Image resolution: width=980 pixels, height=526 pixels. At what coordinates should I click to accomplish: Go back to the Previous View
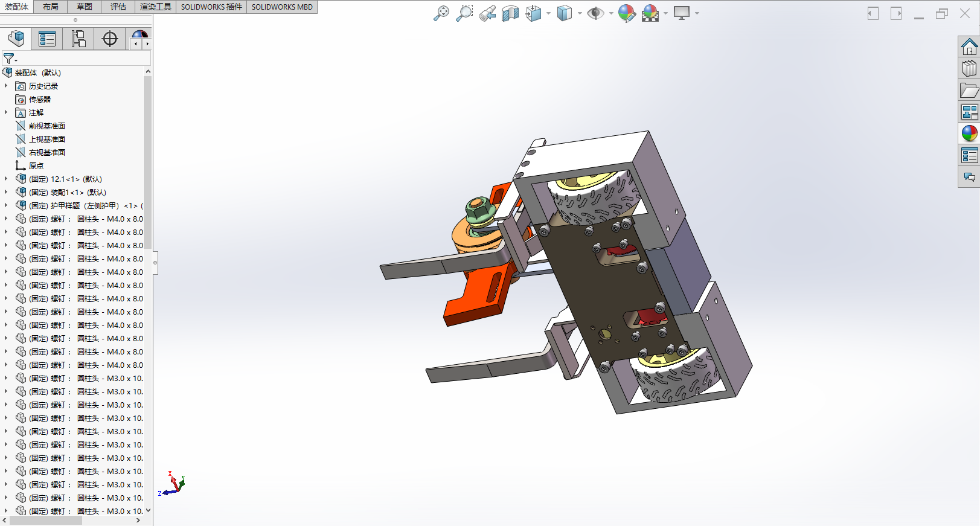pyautogui.click(x=487, y=13)
